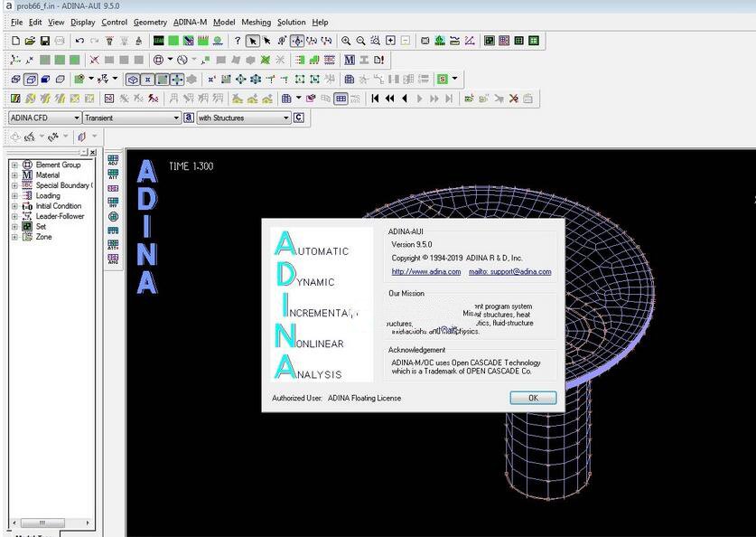This screenshot has width=756, height=537.
Task: Expand the Initial Condition tree node
Action: [x=14, y=206]
